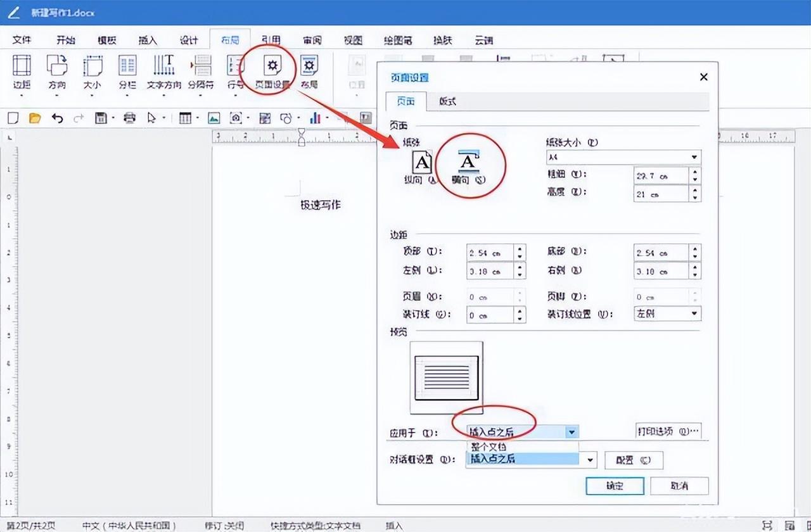
Task: Click the grayed redo arrow
Action: point(79,118)
